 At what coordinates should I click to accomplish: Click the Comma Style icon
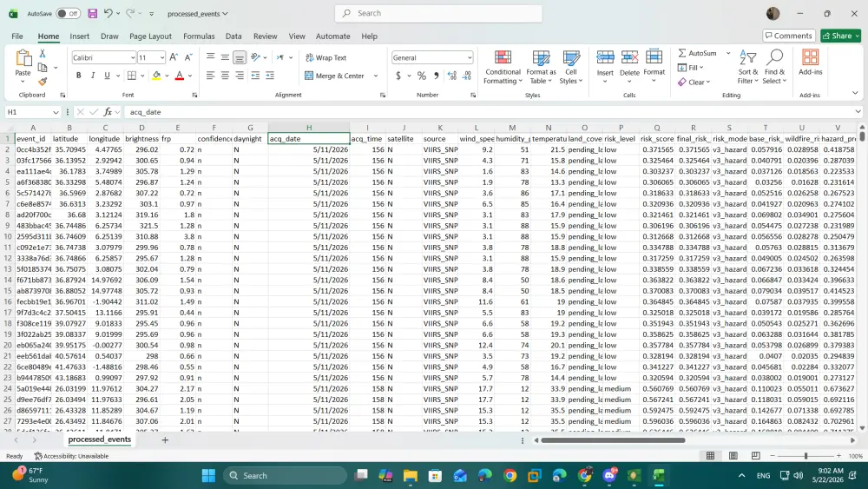[437, 76]
